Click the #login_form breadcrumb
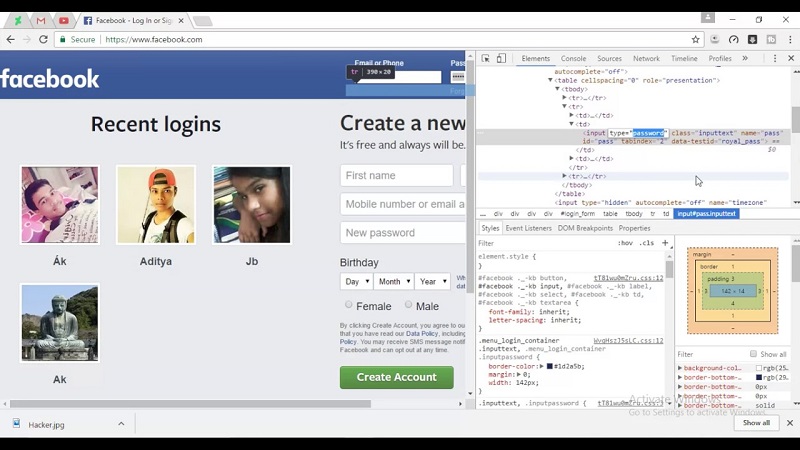This screenshot has width=800, height=450. [578, 214]
